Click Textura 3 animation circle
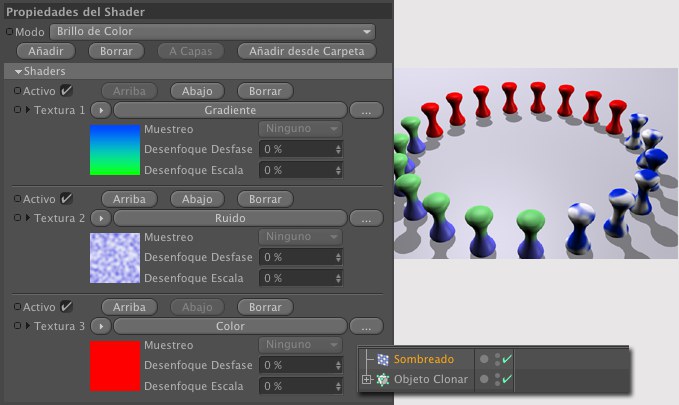This screenshot has width=679, height=405. pos(17,326)
